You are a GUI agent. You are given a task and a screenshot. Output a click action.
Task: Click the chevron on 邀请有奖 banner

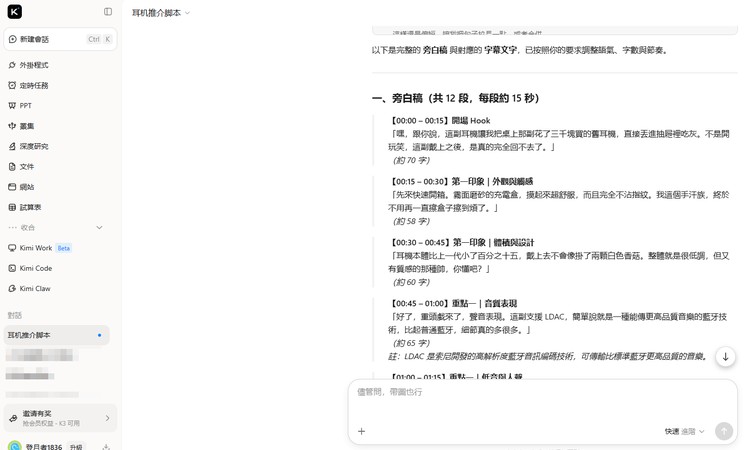[x=107, y=418]
